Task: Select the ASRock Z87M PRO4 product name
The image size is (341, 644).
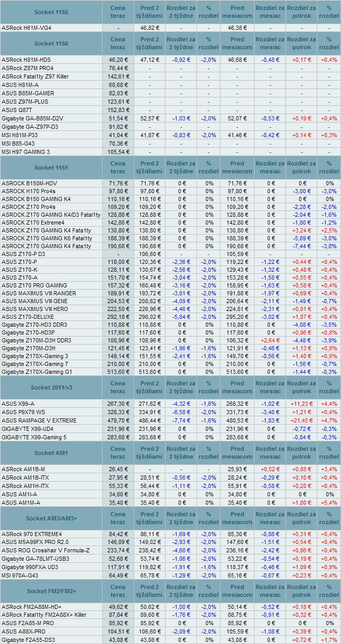Action: coord(27,68)
